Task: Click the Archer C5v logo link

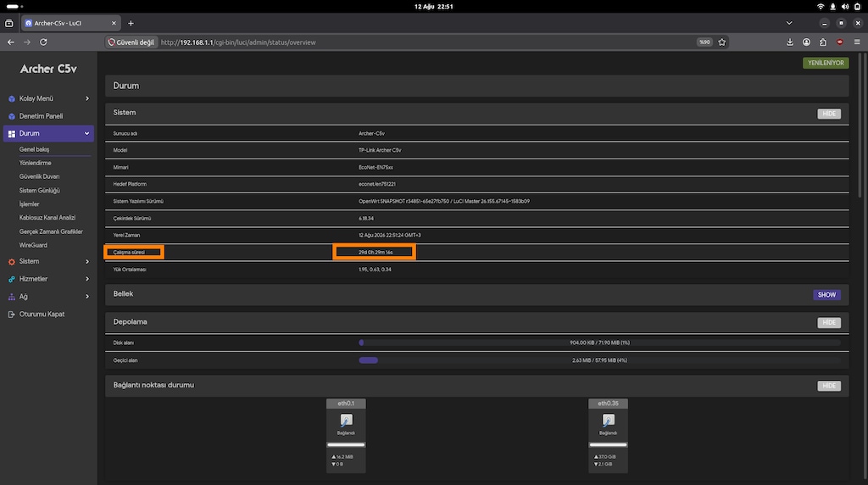Action: [48, 70]
